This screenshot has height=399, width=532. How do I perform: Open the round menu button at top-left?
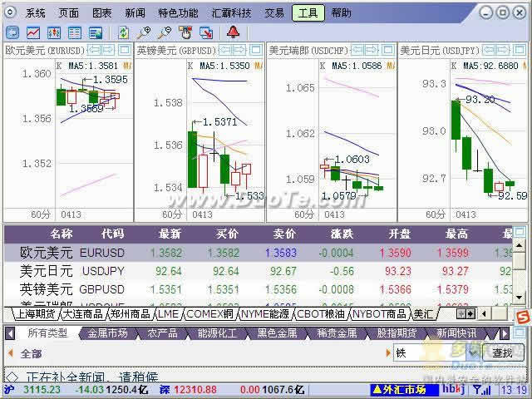click(11, 12)
